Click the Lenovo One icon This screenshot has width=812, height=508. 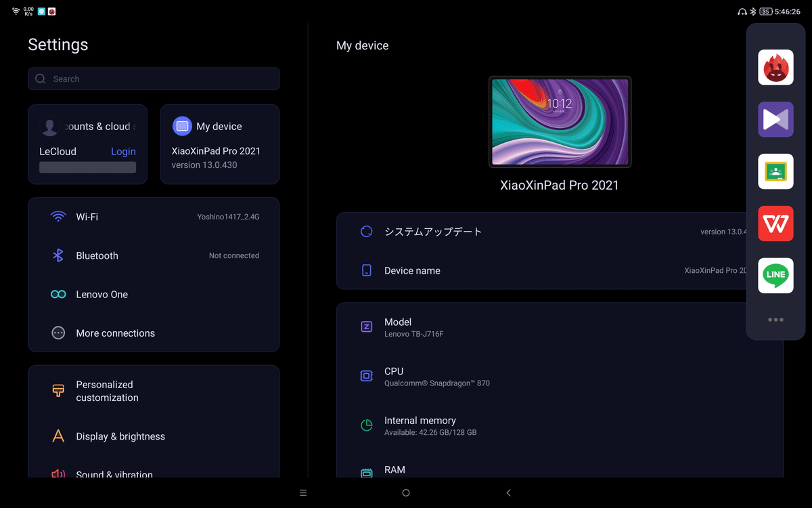coord(58,295)
